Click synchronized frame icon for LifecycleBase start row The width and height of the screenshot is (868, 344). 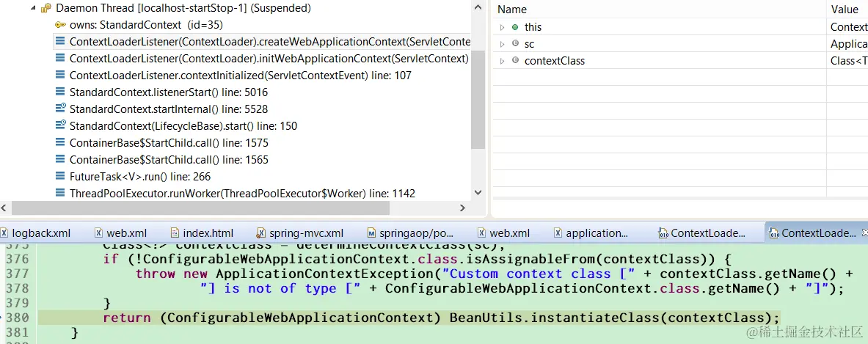point(61,126)
